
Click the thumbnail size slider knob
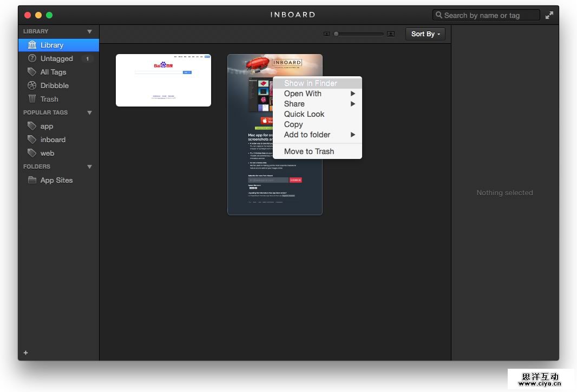[x=336, y=34]
